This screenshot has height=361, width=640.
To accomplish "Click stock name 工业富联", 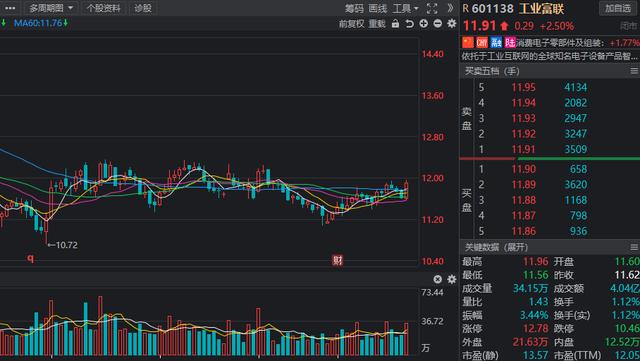I will click(x=541, y=9).
